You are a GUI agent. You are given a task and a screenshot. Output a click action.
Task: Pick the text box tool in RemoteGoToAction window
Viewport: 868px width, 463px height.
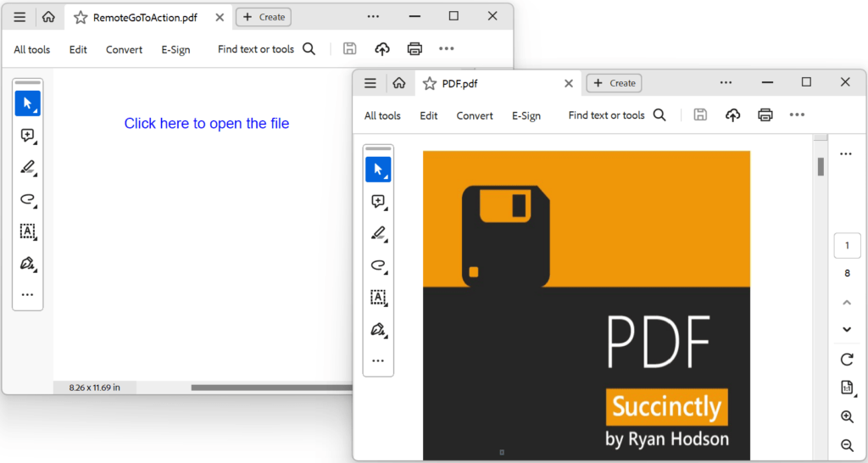(27, 231)
